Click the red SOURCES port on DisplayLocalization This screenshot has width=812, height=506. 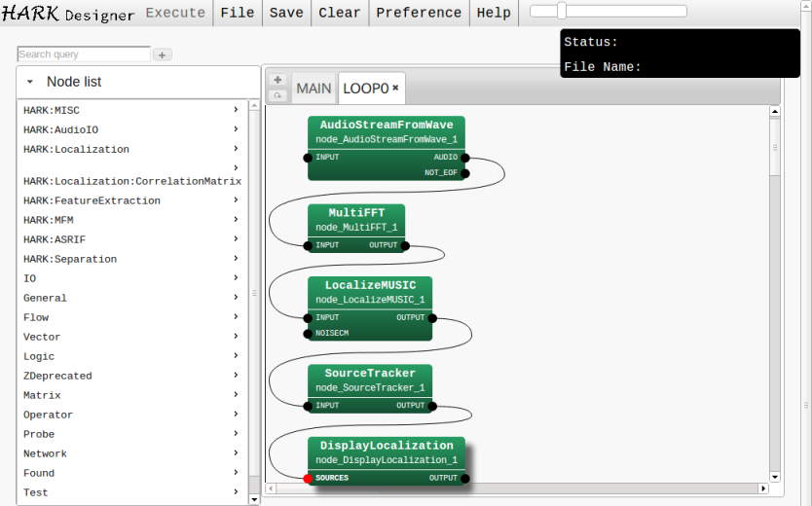click(x=308, y=479)
